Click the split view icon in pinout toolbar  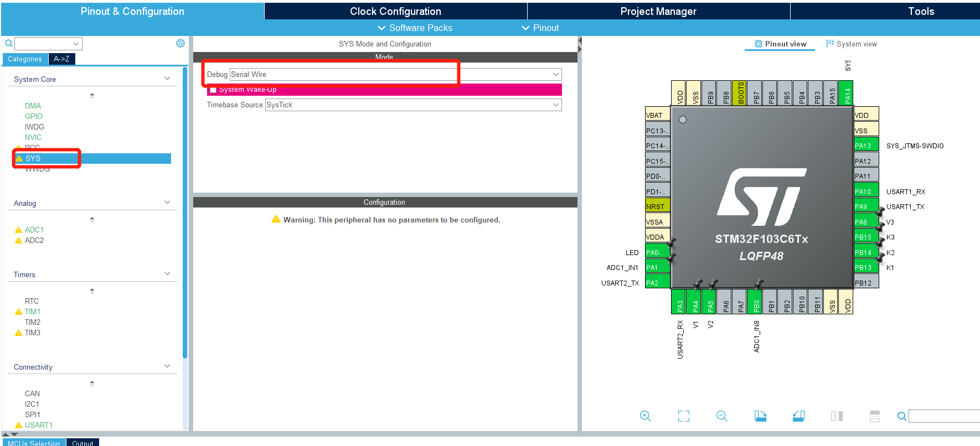[x=837, y=416]
